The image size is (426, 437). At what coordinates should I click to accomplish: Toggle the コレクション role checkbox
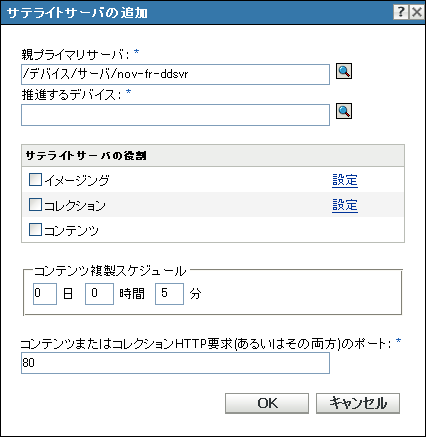pyautogui.click(x=35, y=205)
